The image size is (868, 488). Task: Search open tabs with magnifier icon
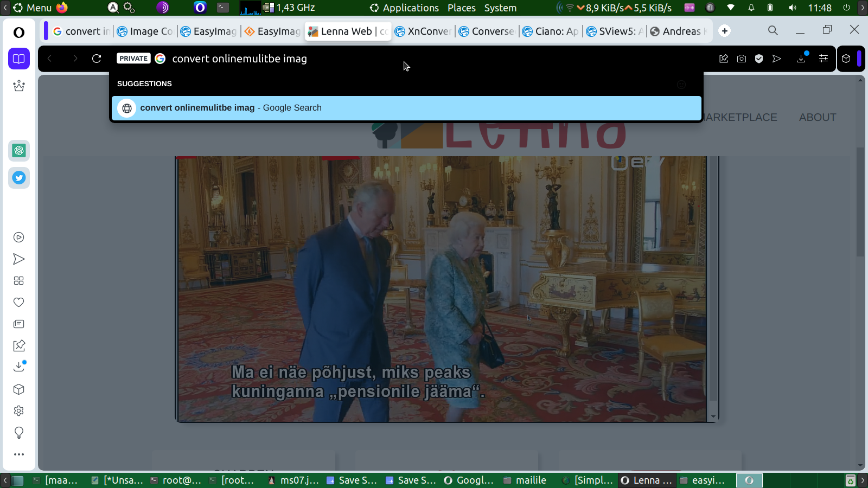point(773,31)
